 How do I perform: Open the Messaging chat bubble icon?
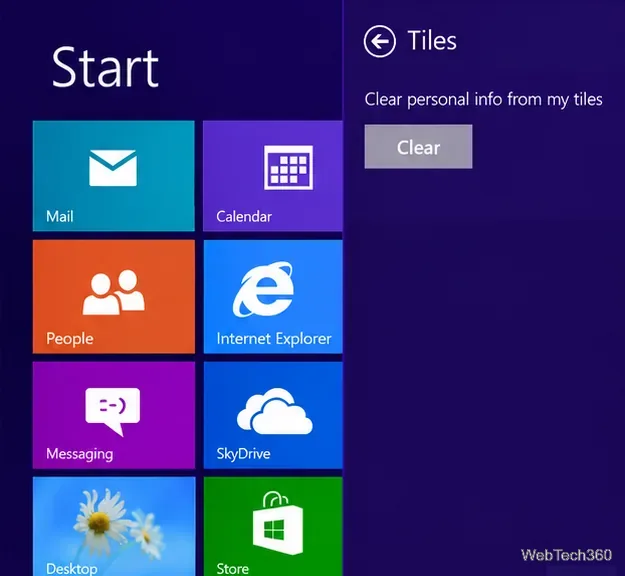point(112,411)
